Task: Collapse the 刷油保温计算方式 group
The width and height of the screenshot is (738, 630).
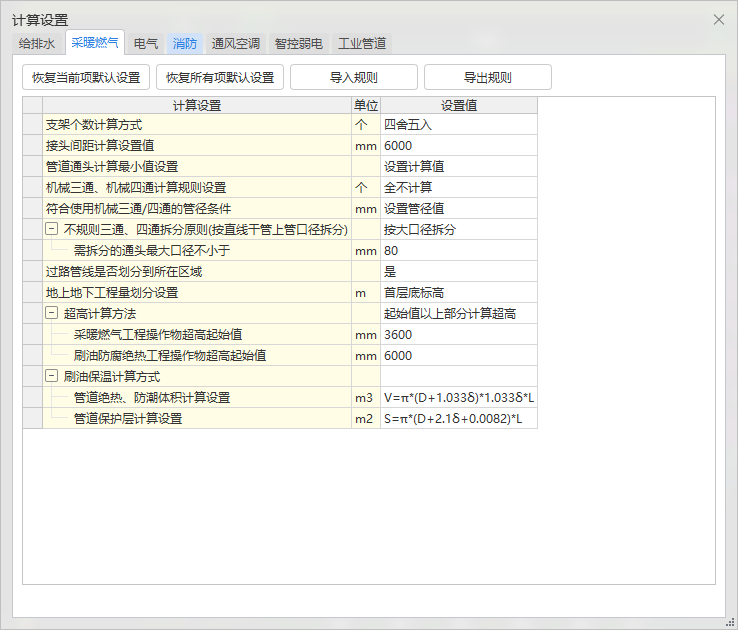Action: (x=51, y=377)
